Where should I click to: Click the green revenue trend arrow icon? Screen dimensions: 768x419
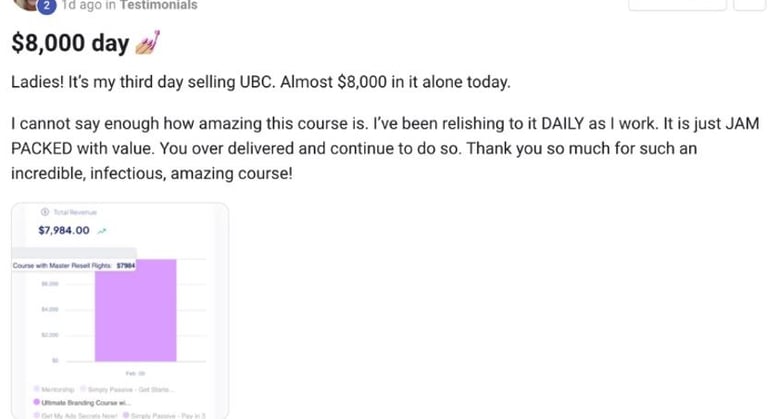[x=102, y=231]
